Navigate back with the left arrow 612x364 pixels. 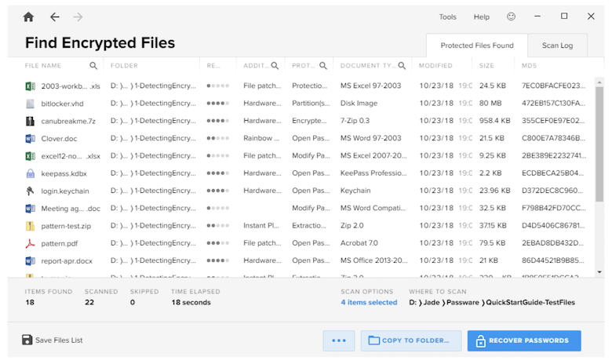(x=55, y=16)
